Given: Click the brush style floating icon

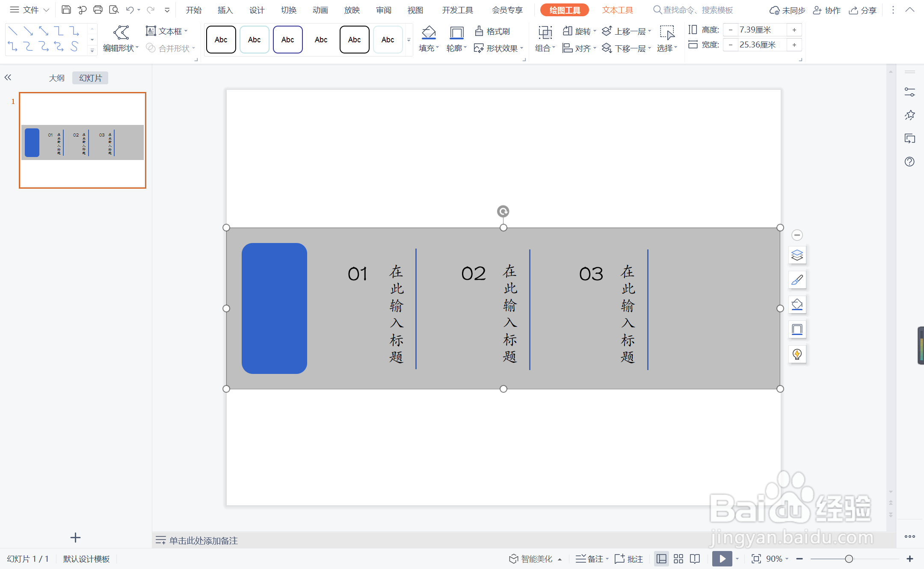Looking at the screenshot, I should (x=797, y=280).
